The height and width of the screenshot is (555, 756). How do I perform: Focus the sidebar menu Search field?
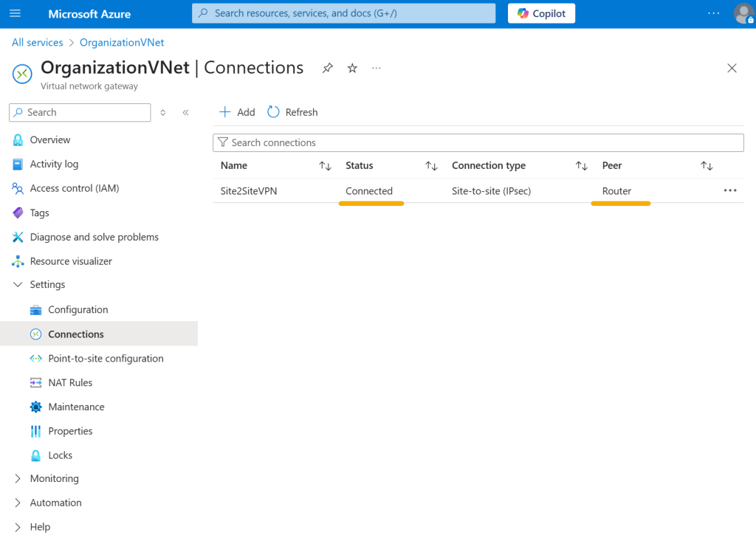(80, 112)
